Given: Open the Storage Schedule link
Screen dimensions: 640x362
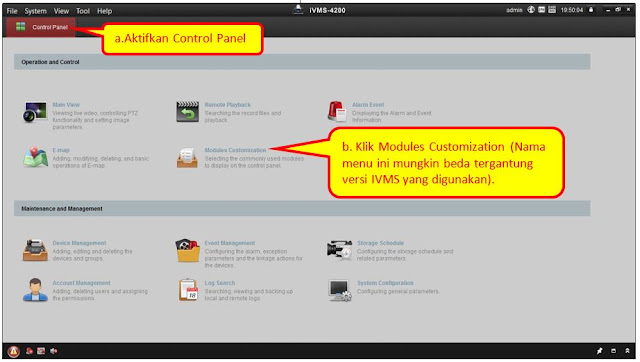Looking at the screenshot, I should (380, 243).
